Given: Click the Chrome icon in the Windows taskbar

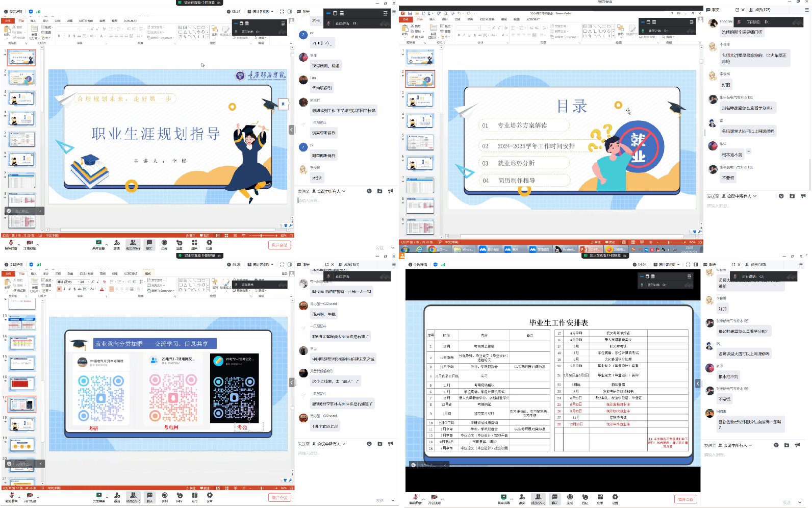Looking at the screenshot, I should pos(432,249).
